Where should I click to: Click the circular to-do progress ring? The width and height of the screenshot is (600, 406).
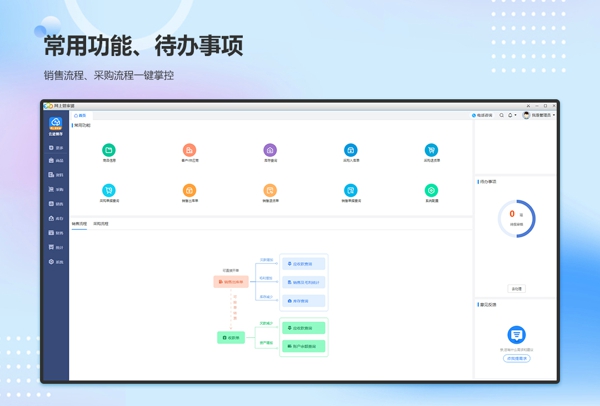(516, 217)
